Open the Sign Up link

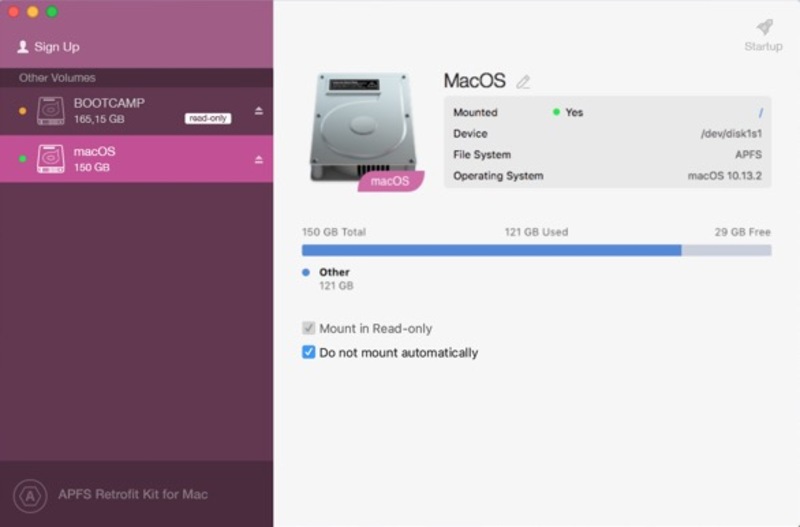57,47
